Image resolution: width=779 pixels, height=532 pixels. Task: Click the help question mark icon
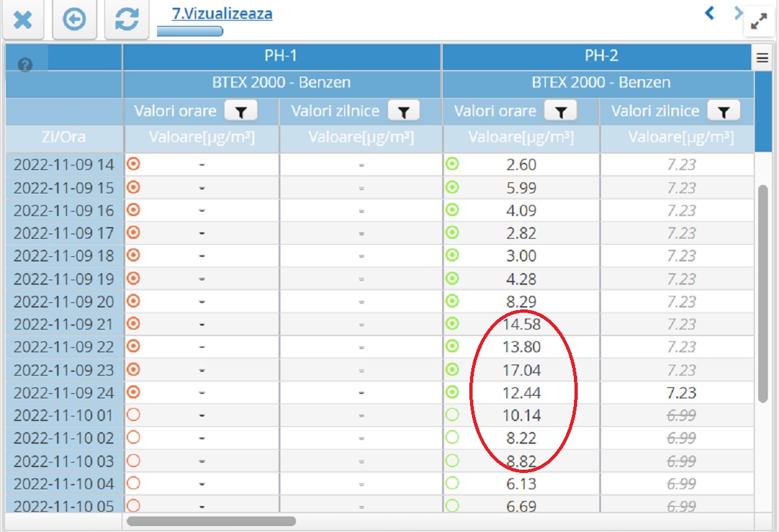25,65
